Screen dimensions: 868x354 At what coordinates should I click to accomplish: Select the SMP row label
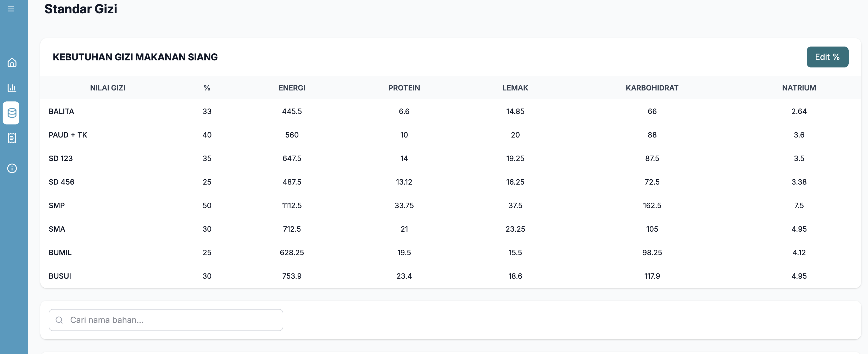pos(57,205)
